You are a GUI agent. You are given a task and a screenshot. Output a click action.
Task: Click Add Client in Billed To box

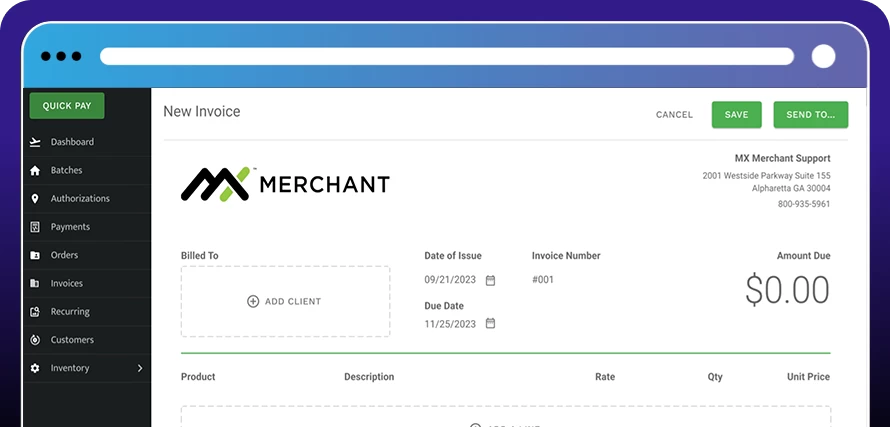[286, 302]
